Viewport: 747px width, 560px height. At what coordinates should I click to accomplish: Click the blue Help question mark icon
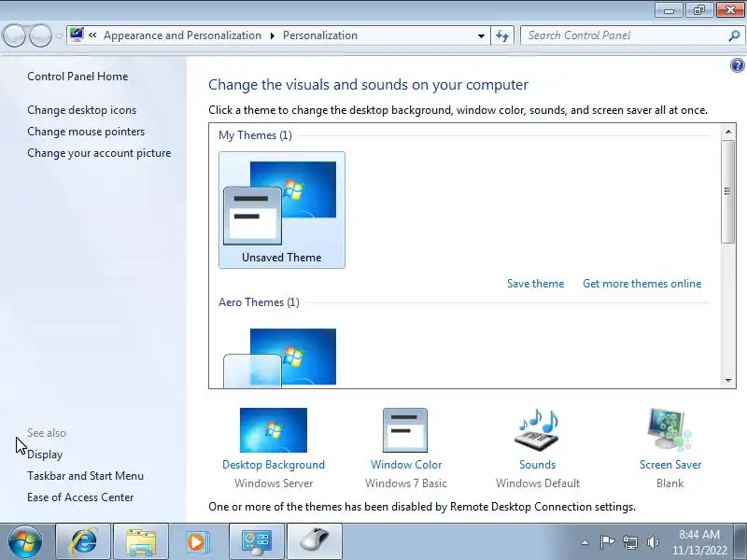coord(737,65)
